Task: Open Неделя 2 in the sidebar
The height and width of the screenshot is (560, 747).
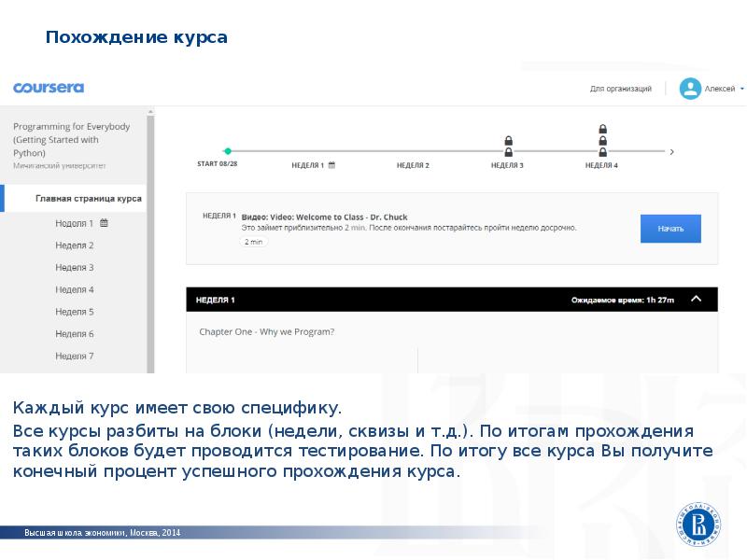Action: [x=75, y=245]
